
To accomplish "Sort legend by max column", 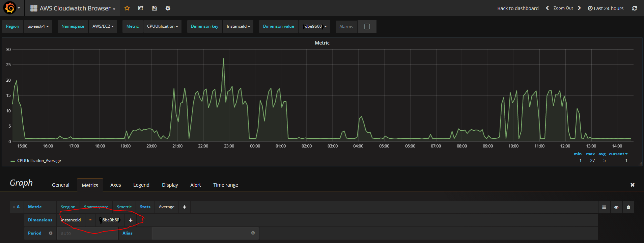I will (x=590, y=154).
